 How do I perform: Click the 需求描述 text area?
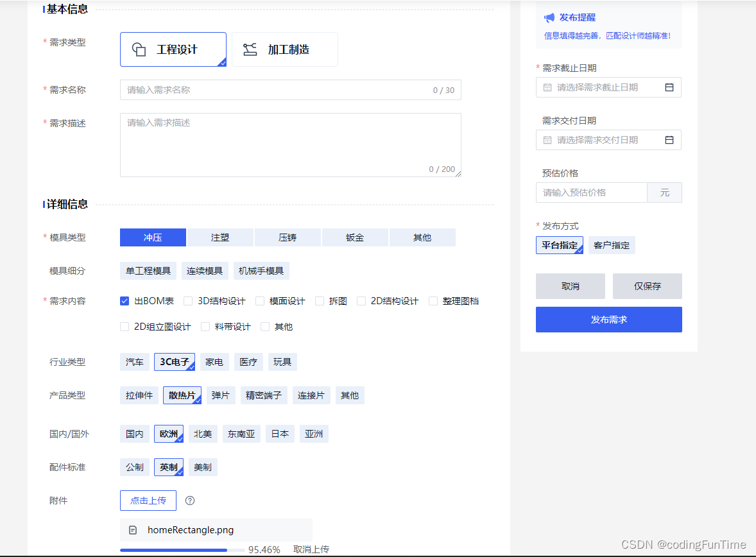point(291,145)
